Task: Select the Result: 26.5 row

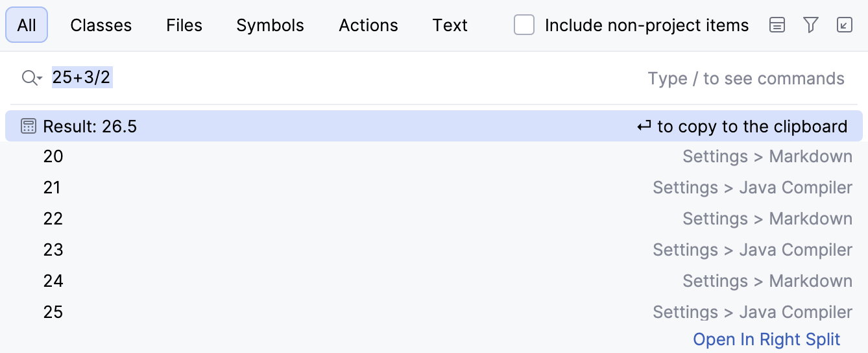Action: [433, 126]
